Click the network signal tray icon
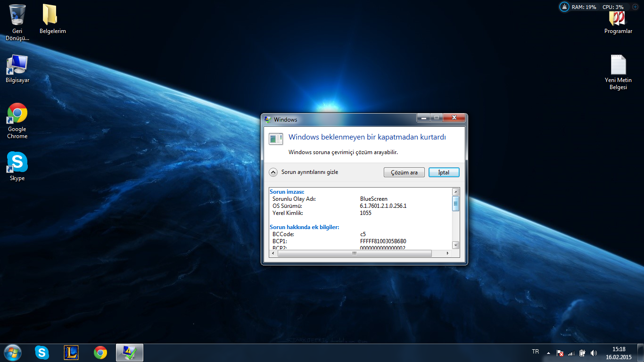Viewport: 644px width, 362px height. point(571,353)
